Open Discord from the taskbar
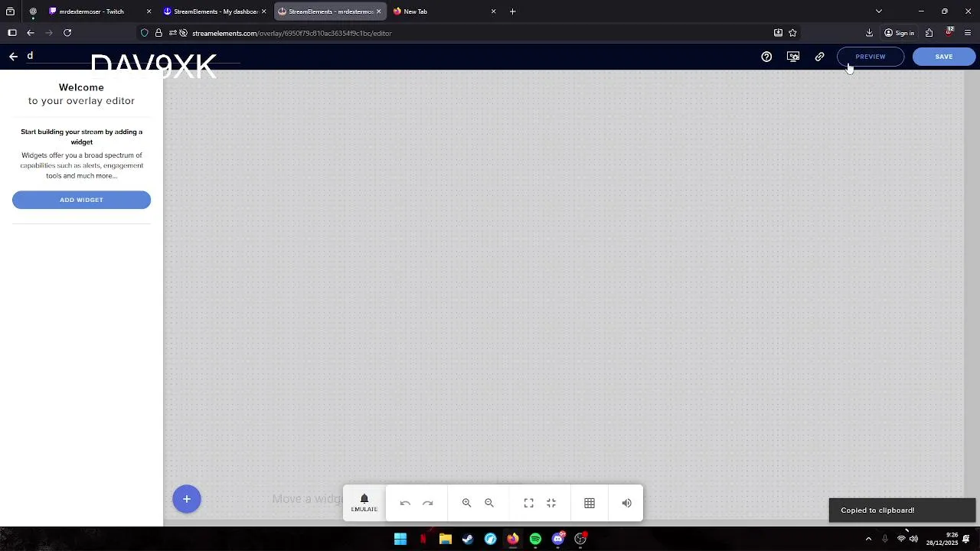The height and width of the screenshot is (551, 980). tap(558, 539)
